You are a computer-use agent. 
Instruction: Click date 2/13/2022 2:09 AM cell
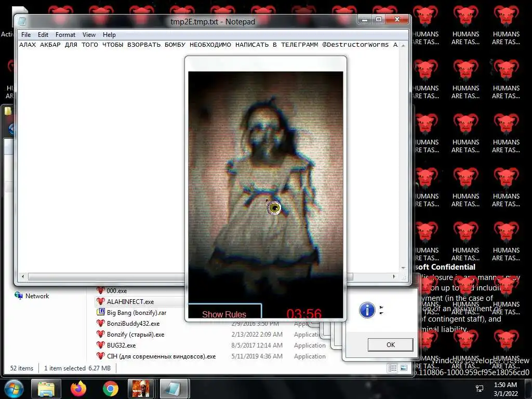[257, 334]
